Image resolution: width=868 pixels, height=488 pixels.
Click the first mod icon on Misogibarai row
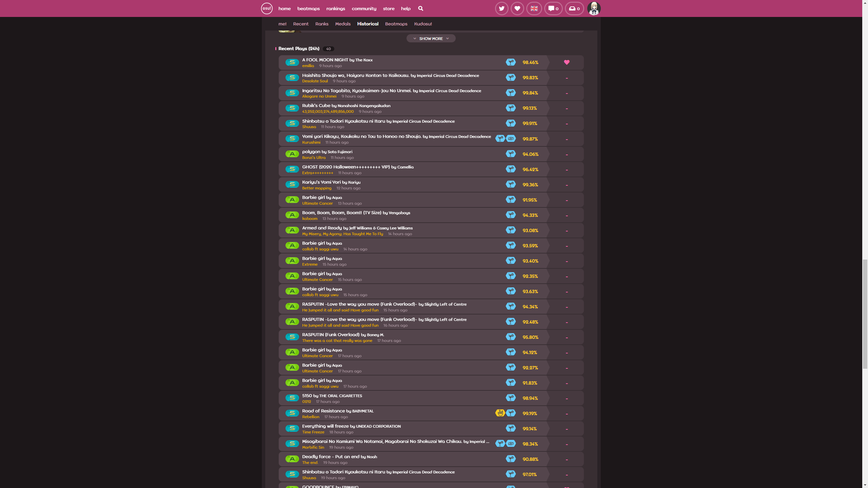tap(500, 444)
